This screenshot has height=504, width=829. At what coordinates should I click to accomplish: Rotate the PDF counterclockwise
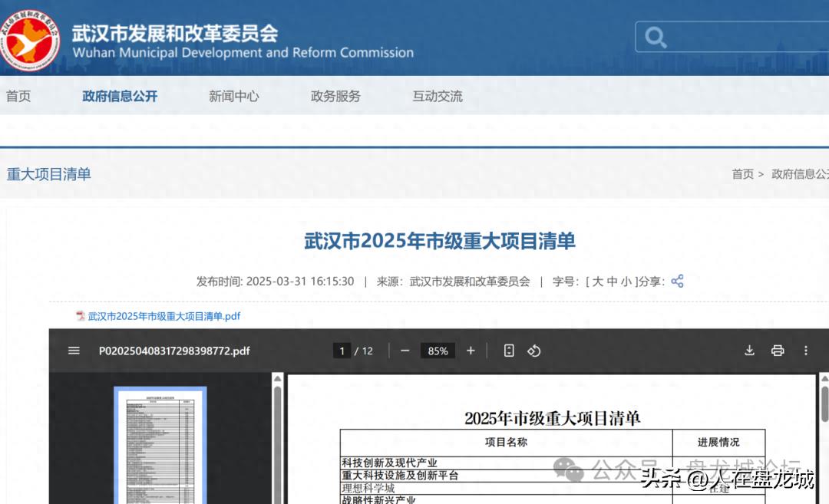534,351
